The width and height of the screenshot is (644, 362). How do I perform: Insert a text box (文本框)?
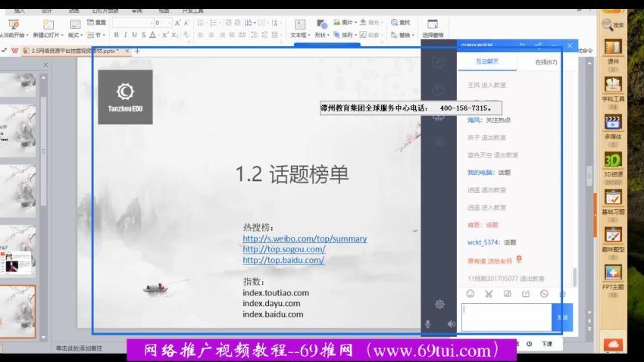click(300, 28)
